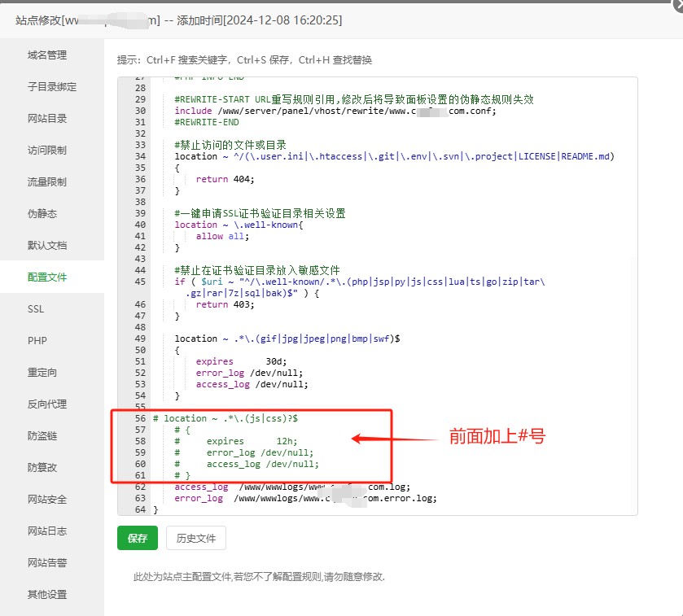Go to 网站日志 page
The height and width of the screenshot is (616, 683).
[47, 531]
